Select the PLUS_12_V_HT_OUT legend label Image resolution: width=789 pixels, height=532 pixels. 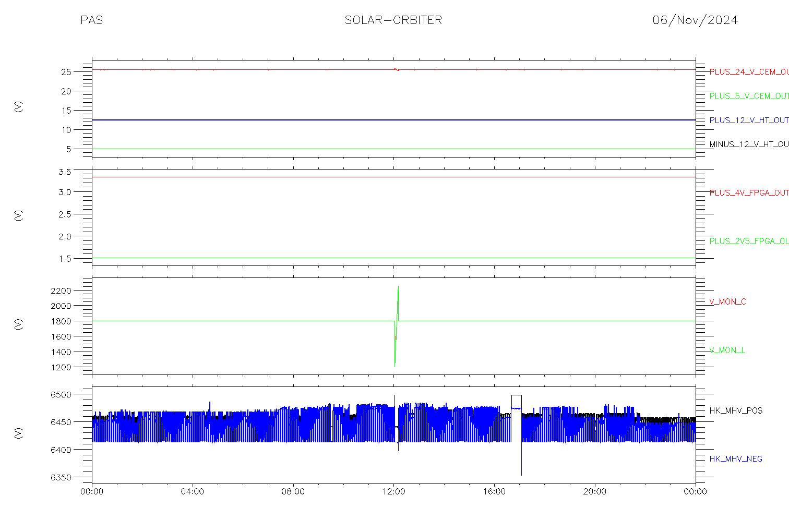coord(749,120)
